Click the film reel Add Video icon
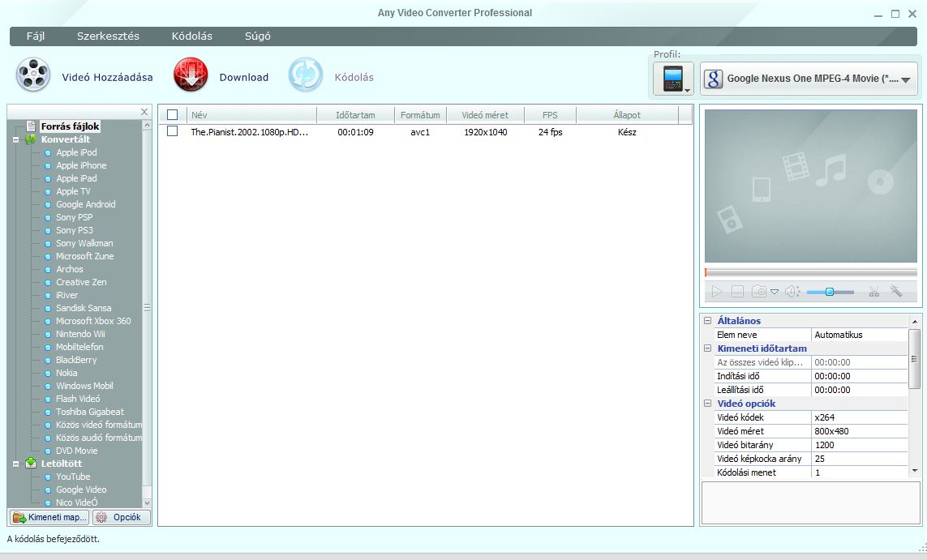The width and height of the screenshot is (927, 560). coord(33,75)
